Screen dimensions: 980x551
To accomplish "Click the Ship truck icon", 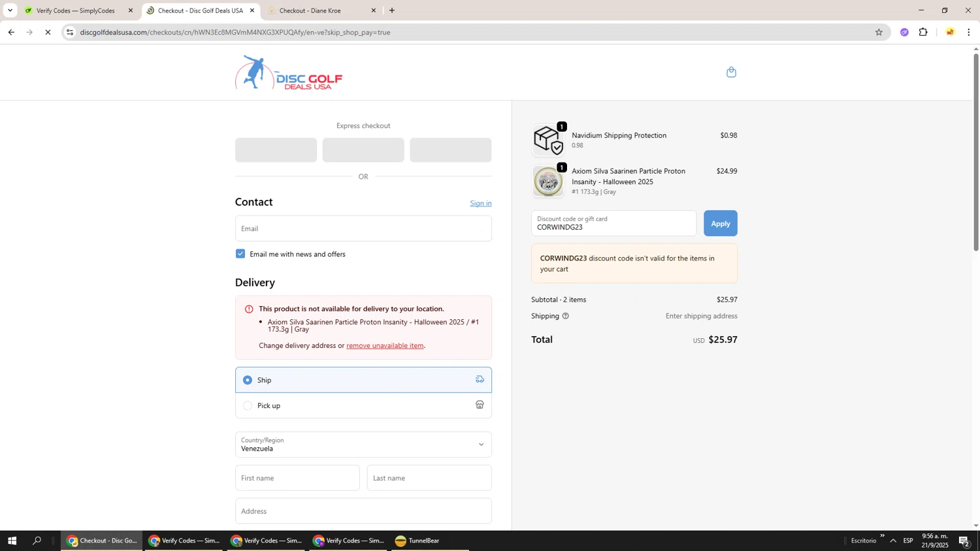I will (480, 379).
